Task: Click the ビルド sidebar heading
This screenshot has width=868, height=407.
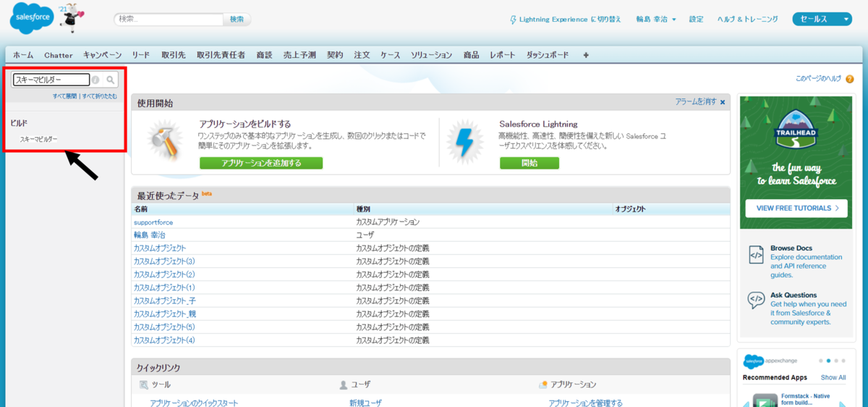Action: coord(19,123)
